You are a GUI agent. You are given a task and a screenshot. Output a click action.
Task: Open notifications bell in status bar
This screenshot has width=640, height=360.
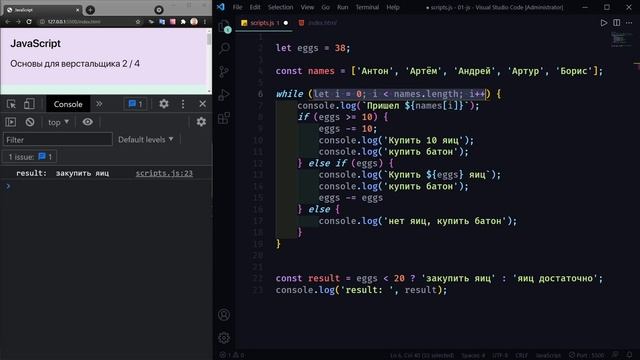click(629, 355)
